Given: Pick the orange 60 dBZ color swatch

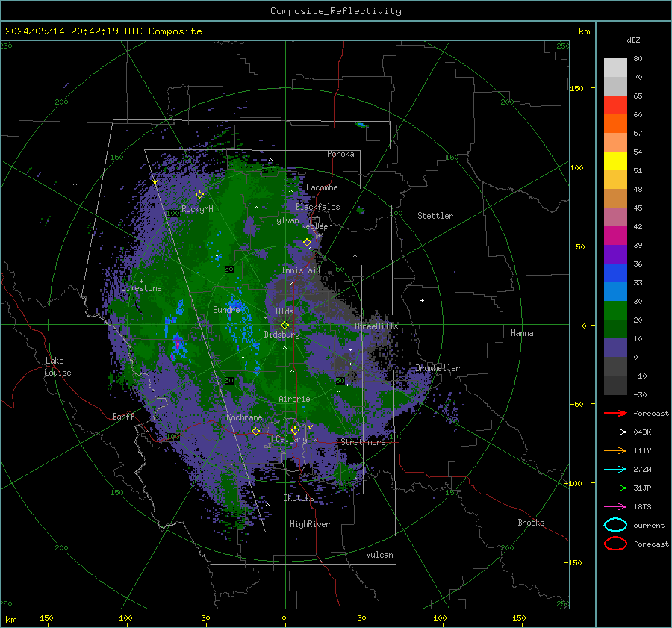Looking at the screenshot, I should click(615, 123).
